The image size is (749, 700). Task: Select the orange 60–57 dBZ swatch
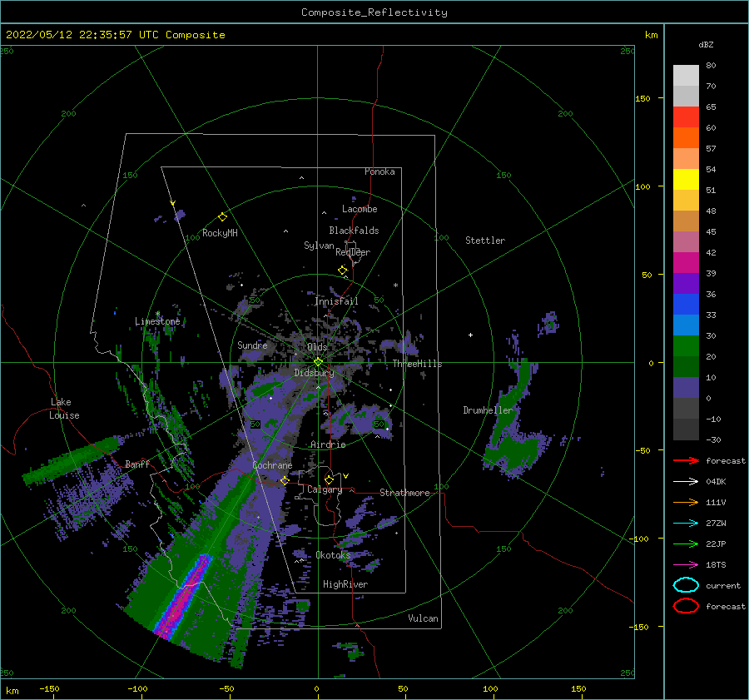tap(686, 137)
